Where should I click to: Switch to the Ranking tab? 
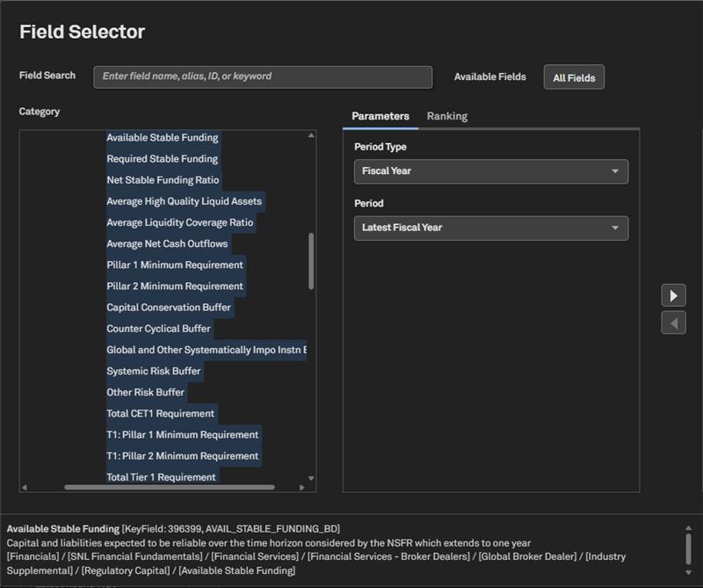446,116
